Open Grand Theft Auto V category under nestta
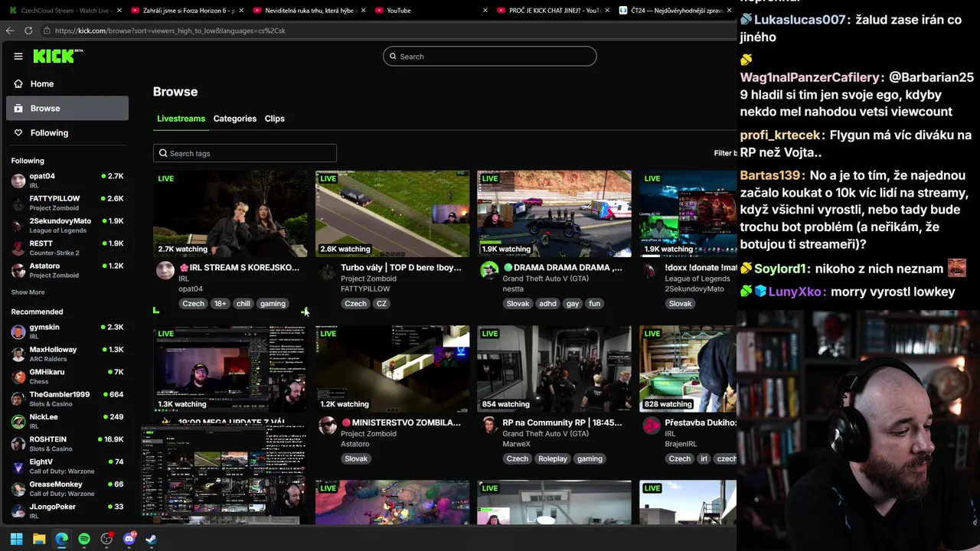 coord(545,279)
